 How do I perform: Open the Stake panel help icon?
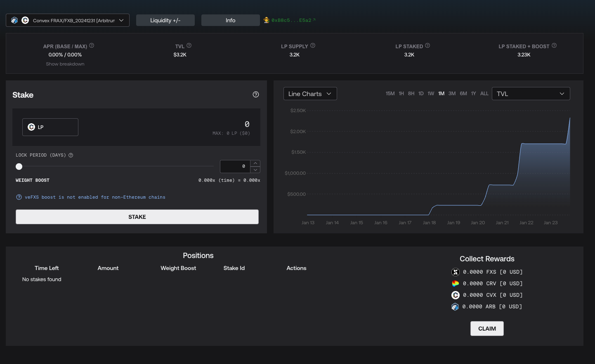coord(256,94)
